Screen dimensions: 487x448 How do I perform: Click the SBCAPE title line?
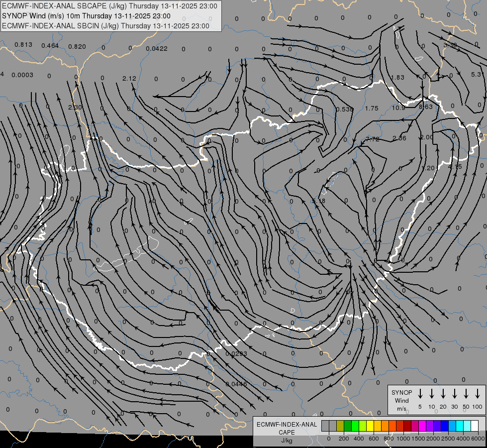click(x=109, y=6)
